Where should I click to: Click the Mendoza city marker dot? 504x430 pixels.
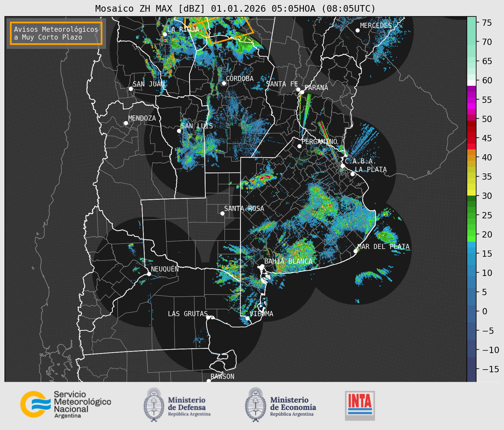126,123
